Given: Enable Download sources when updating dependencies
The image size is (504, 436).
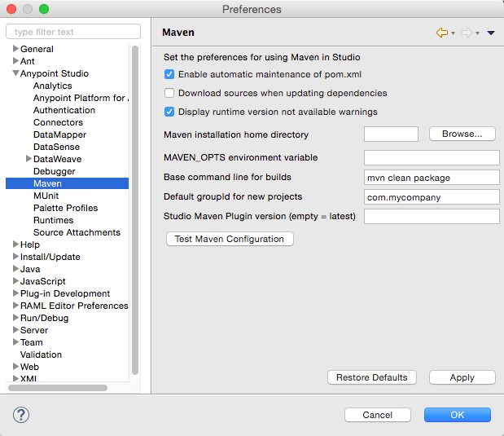Looking at the screenshot, I should (x=169, y=93).
